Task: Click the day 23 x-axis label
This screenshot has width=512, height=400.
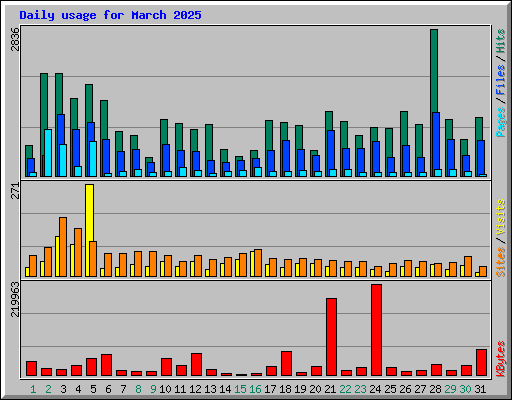Action: tap(360, 389)
